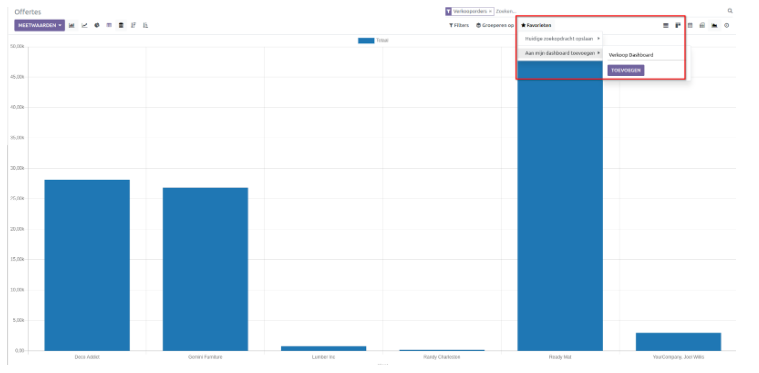Select the graph view icon

coord(714,26)
